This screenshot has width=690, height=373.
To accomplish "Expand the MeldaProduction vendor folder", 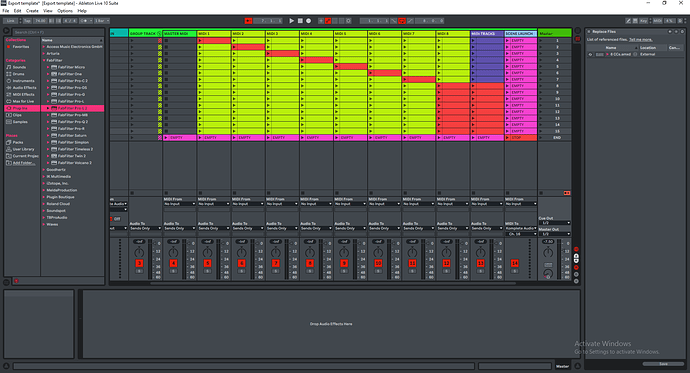I will pos(44,190).
